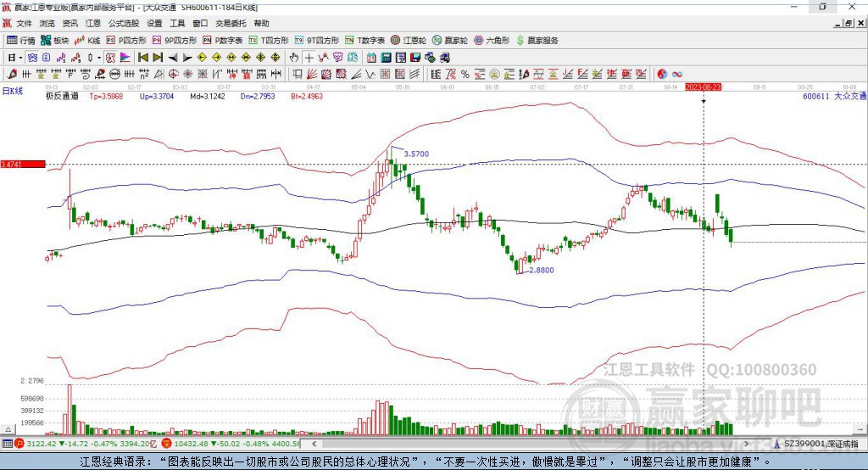Select the percent % tool icon
Viewport: 868px width, 470px height.
point(465,74)
